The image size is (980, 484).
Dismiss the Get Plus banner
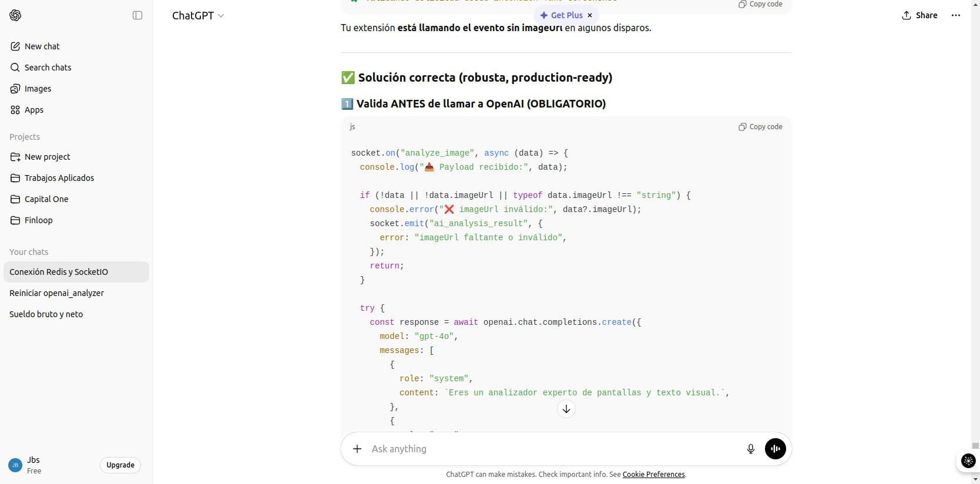click(x=590, y=15)
